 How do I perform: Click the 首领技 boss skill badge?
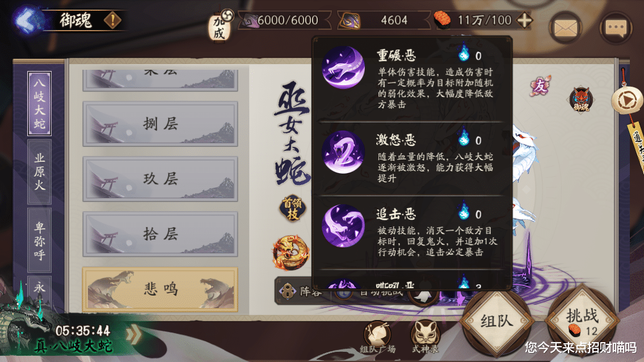pyautogui.click(x=292, y=208)
